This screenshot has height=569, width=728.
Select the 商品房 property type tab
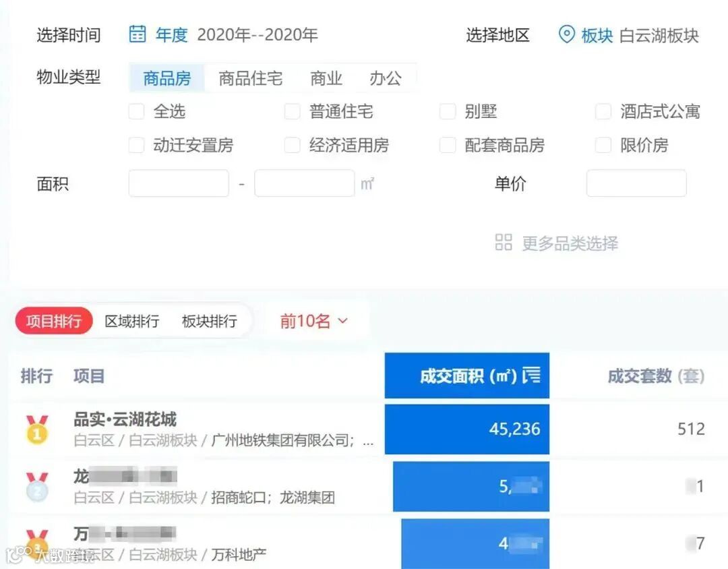point(167,78)
